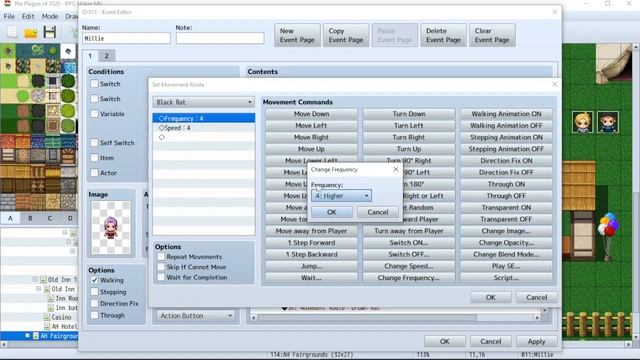This screenshot has height=360, width=640.
Task: Click Walking Animation ON command
Action: (x=506, y=114)
